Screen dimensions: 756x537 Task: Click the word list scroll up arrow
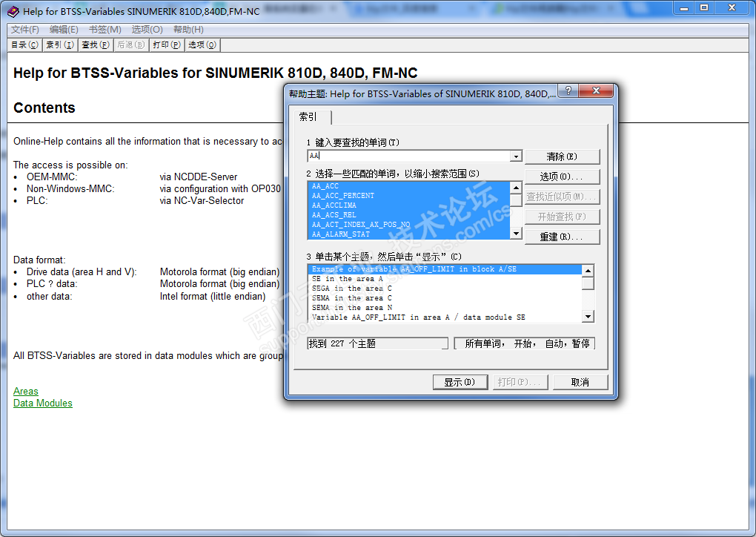[516, 187]
